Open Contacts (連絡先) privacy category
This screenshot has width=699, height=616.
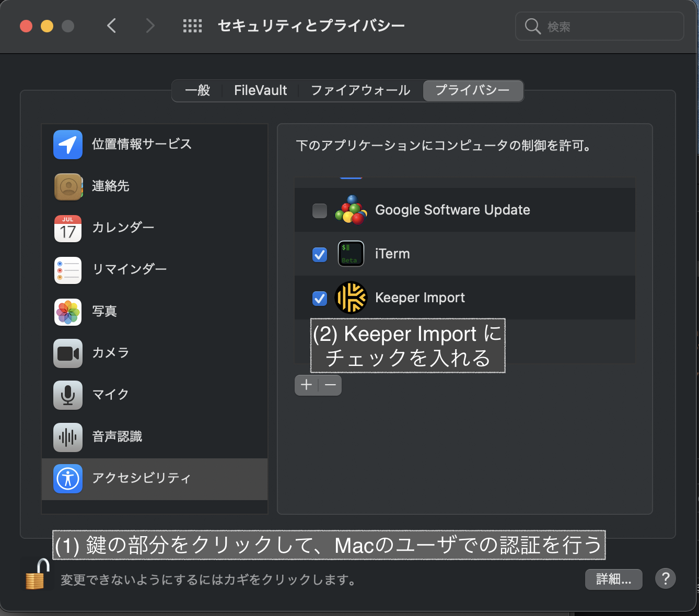110,186
